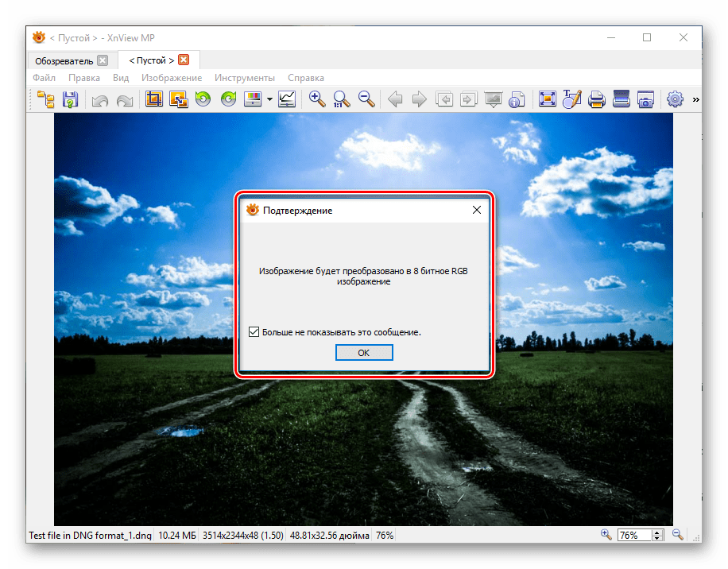Viewport: 728px width, 569px height.
Task: Open Settings gear icon
Action: point(675,99)
